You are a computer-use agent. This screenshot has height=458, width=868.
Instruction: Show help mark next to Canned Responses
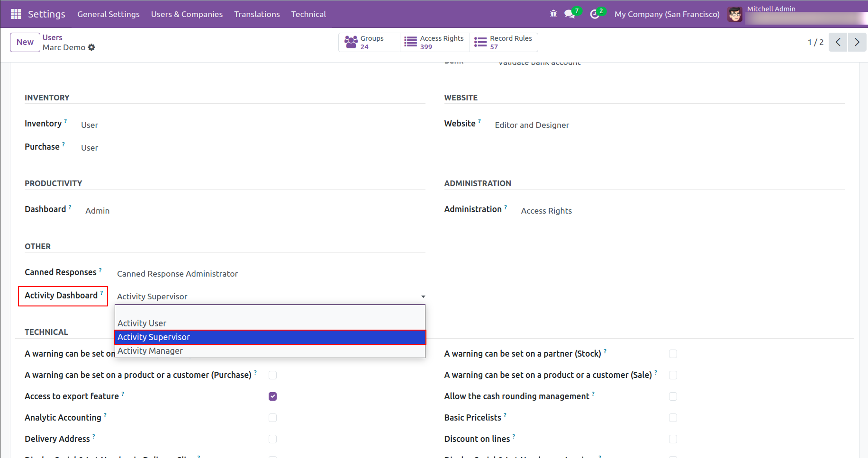[x=100, y=270]
